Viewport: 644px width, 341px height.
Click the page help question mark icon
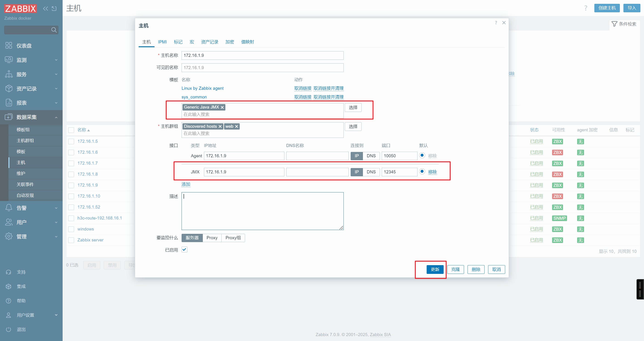tap(585, 8)
